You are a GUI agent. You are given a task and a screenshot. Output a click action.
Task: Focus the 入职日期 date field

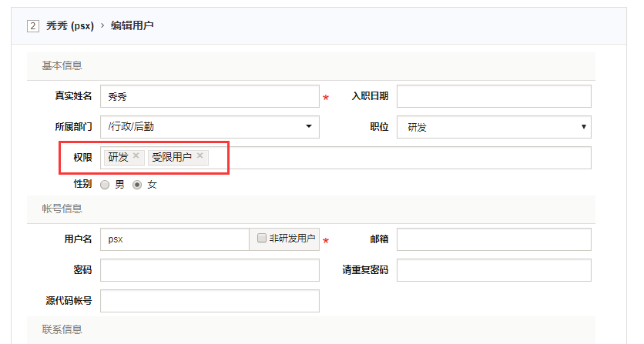[x=494, y=96]
